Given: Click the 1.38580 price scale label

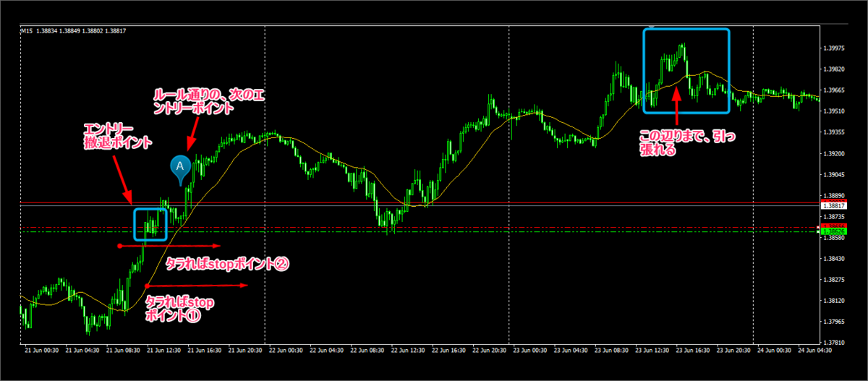Looking at the screenshot, I should pyautogui.click(x=835, y=237).
